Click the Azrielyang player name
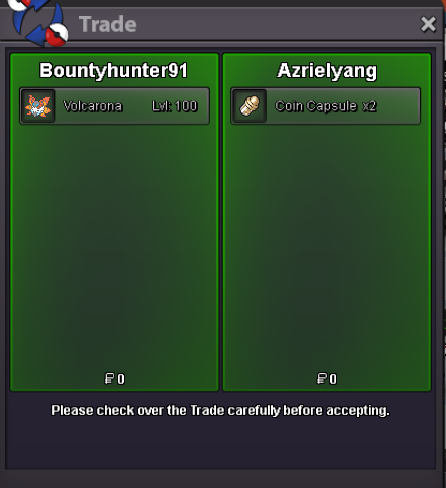This screenshot has width=446, height=488. [327, 71]
